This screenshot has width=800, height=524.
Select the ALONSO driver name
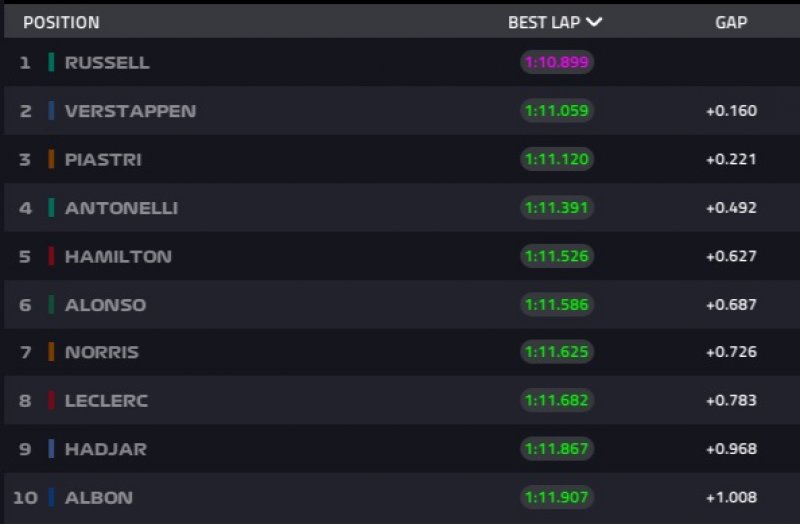(105, 304)
